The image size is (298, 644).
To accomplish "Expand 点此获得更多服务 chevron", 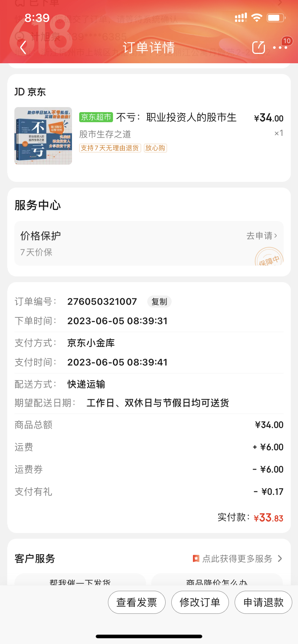I will (x=280, y=558).
